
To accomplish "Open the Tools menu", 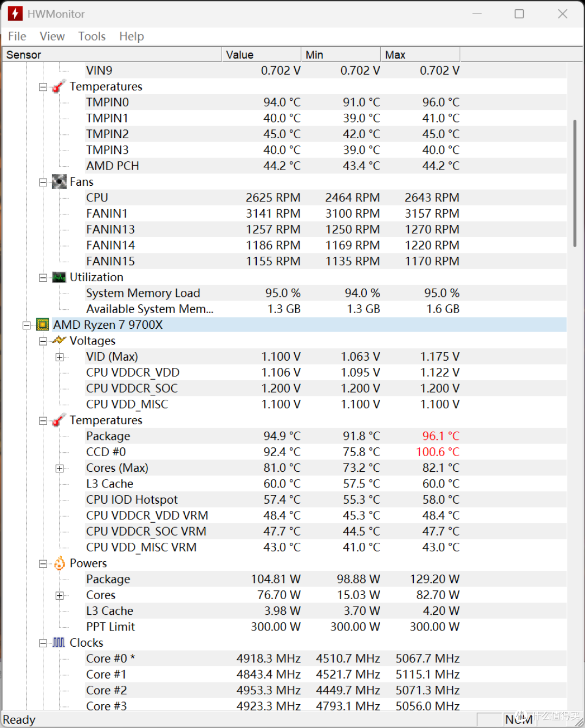I will 92,36.
